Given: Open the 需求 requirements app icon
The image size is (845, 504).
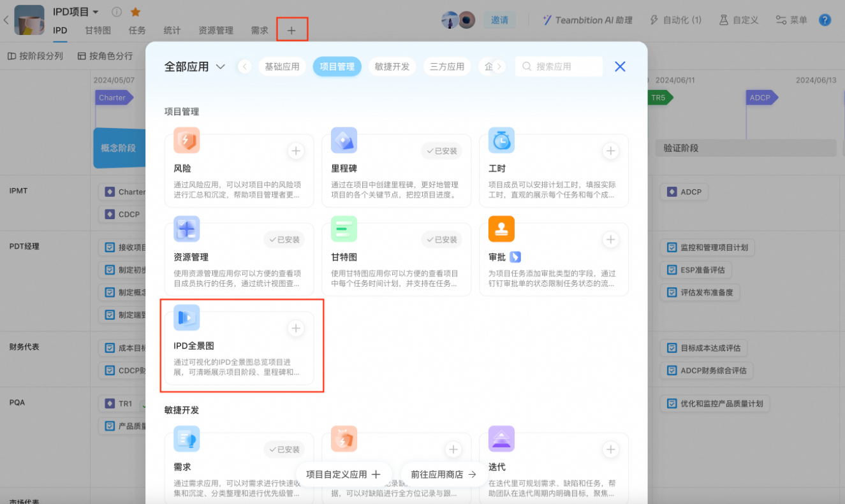Looking at the screenshot, I should 186,438.
